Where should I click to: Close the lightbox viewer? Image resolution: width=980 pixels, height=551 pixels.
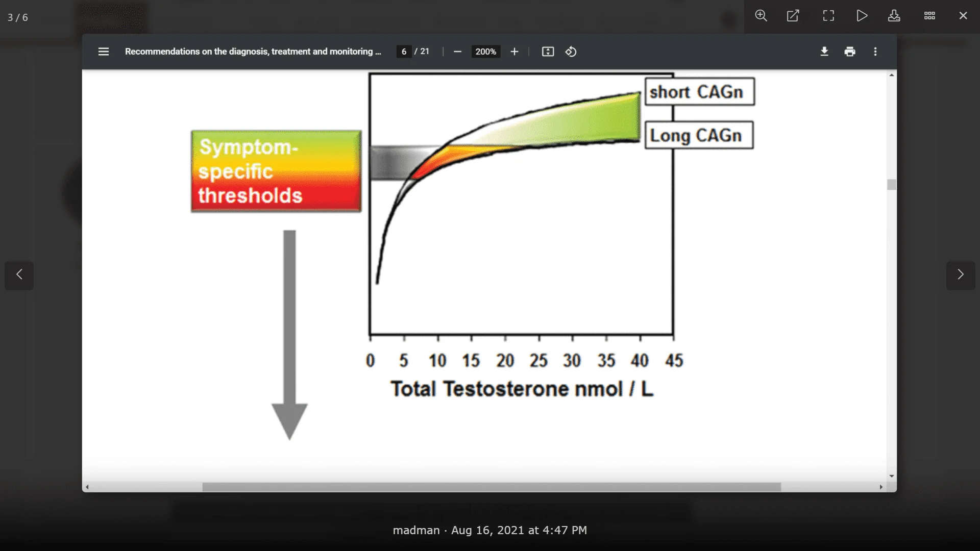click(x=963, y=16)
